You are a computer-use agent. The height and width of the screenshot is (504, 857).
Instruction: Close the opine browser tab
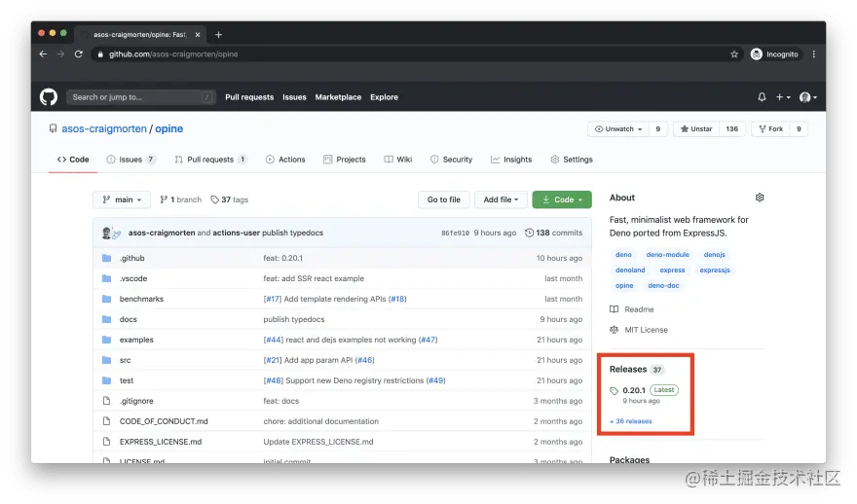pos(198,34)
